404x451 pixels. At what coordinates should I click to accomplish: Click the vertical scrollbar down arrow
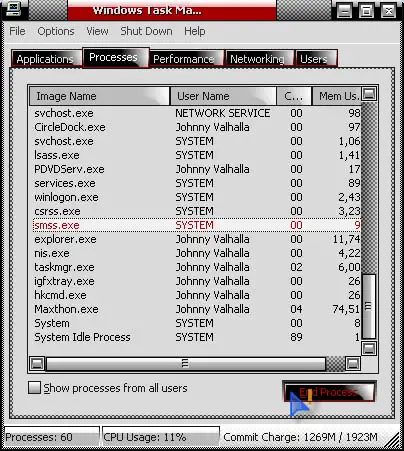369,349
